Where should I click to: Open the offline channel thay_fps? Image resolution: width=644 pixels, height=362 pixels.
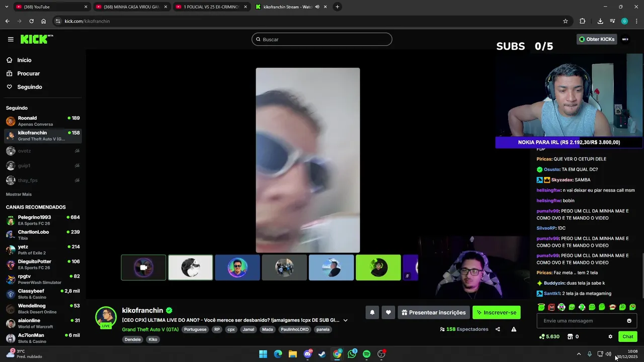coord(43,180)
